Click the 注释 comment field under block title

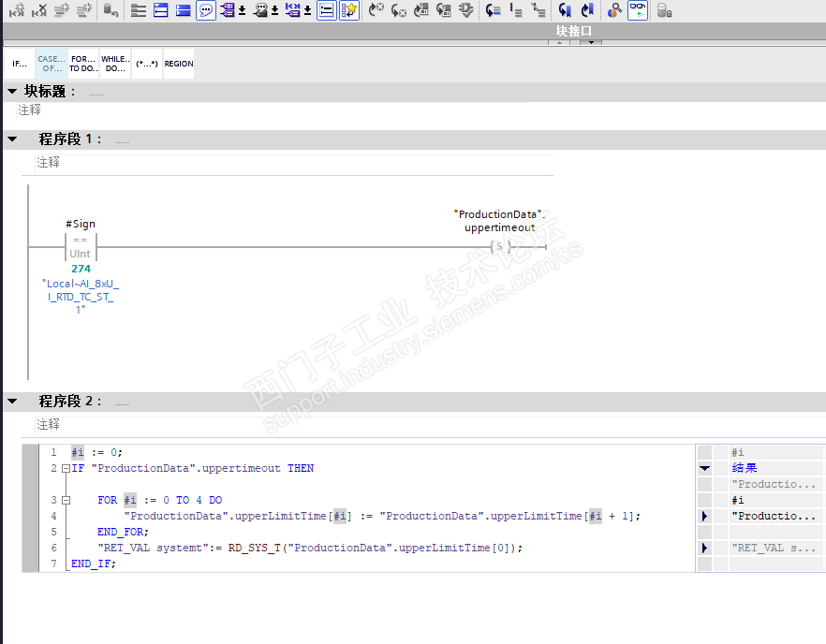pyautogui.click(x=272, y=110)
